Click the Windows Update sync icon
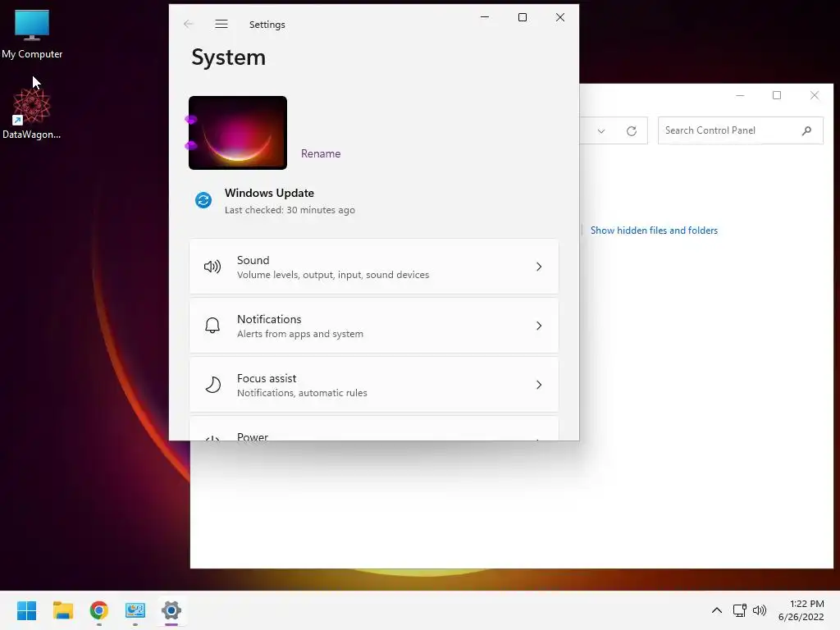 point(203,200)
